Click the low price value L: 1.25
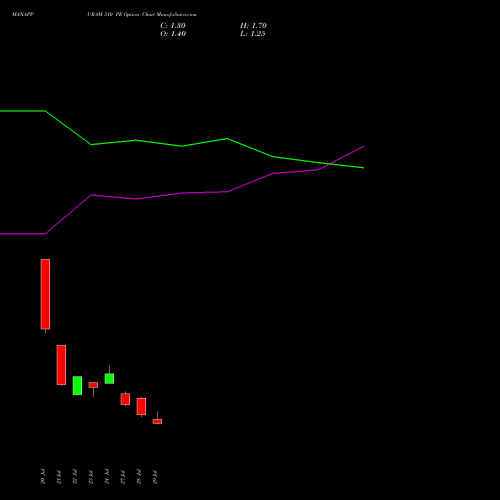The width and height of the screenshot is (500, 500). pyautogui.click(x=253, y=34)
